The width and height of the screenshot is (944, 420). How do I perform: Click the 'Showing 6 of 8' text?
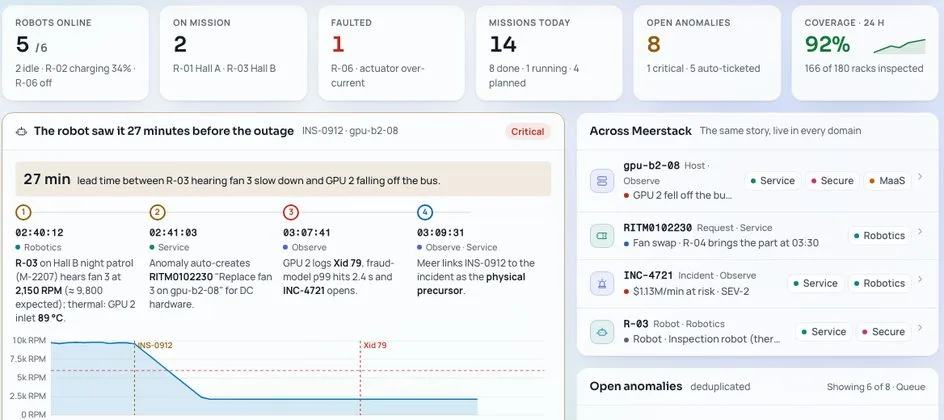[x=859, y=386]
